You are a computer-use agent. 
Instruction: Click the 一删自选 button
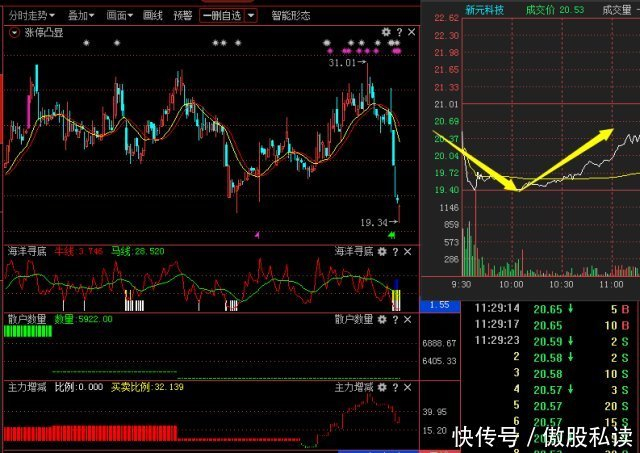point(222,16)
